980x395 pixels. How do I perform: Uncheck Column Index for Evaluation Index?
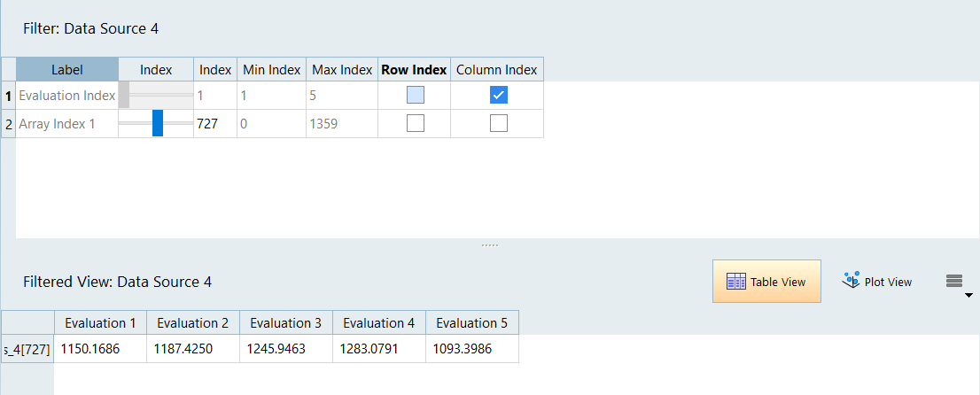coord(498,96)
